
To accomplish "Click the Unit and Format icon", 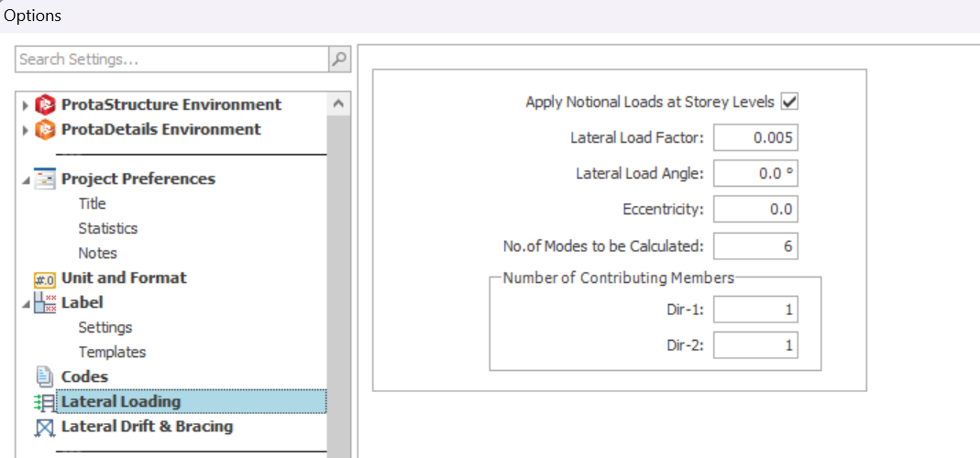I will point(45,278).
